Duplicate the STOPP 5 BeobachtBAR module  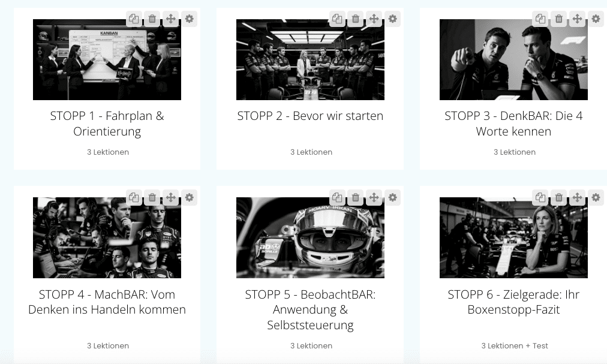pos(337,197)
